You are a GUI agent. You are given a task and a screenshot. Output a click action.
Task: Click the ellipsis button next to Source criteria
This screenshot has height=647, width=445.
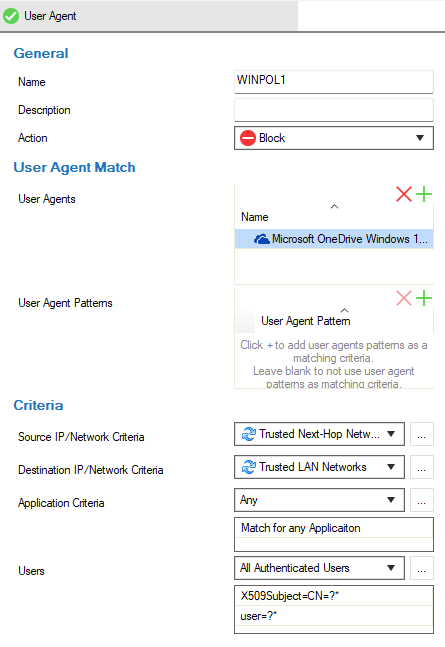click(421, 434)
